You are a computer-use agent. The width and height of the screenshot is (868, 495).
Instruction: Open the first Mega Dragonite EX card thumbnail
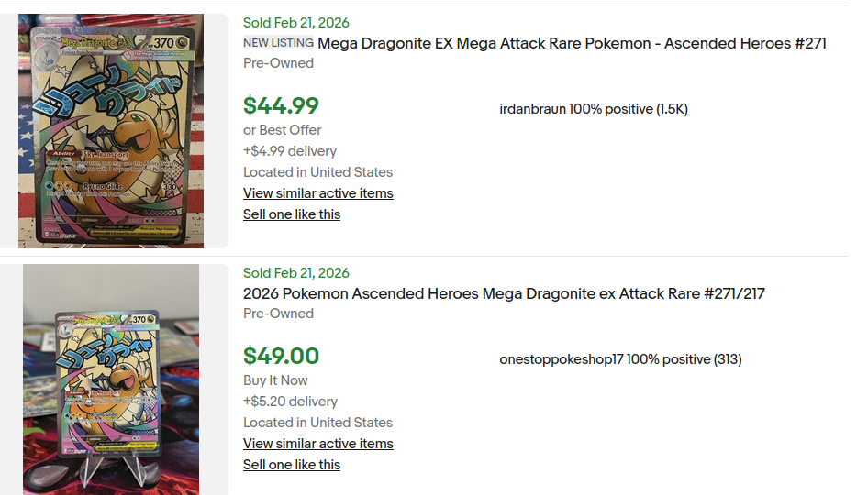tap(111, 131)
